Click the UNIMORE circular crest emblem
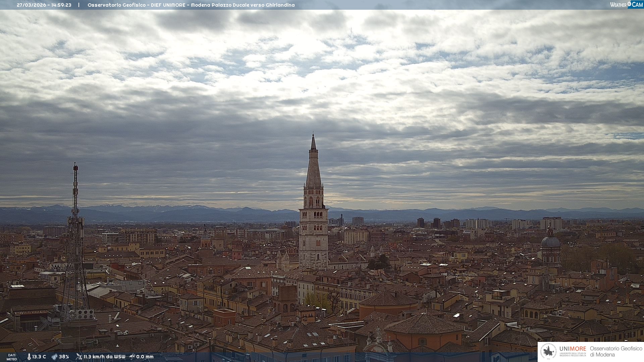The height and width of the screenshot is (362, 644). (x=549, y=351)
